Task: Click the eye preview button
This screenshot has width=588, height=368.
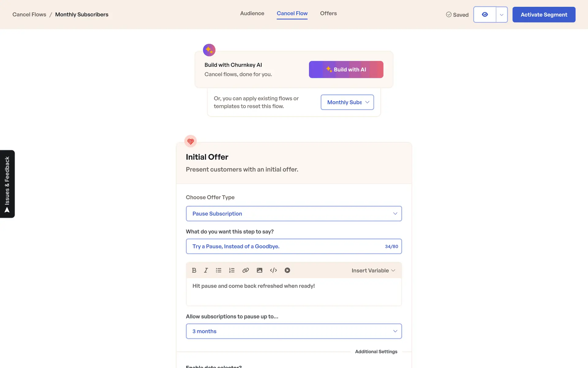Action: pos(485,14)
